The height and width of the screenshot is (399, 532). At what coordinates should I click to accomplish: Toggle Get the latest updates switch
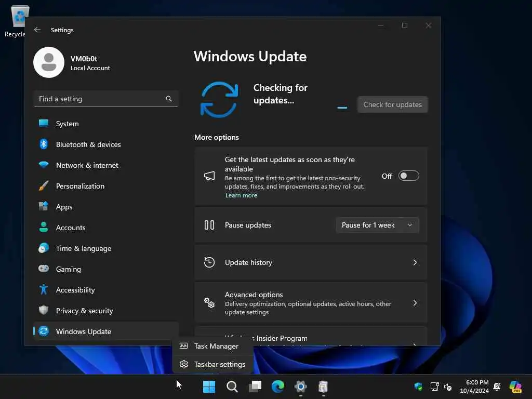tap(408, 176)
